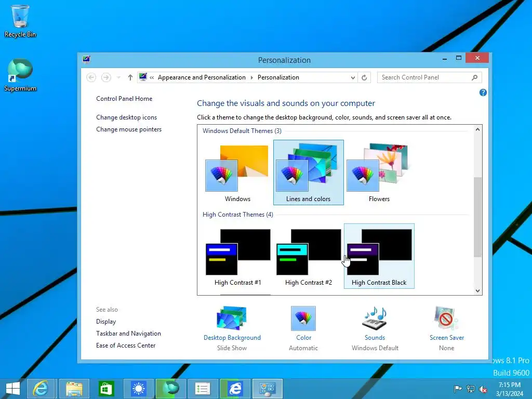Image resolution: width=532 pixels, height=399 pixels.
Task: Click the High Contrast Themes (4) header
Action: point(238,215)
